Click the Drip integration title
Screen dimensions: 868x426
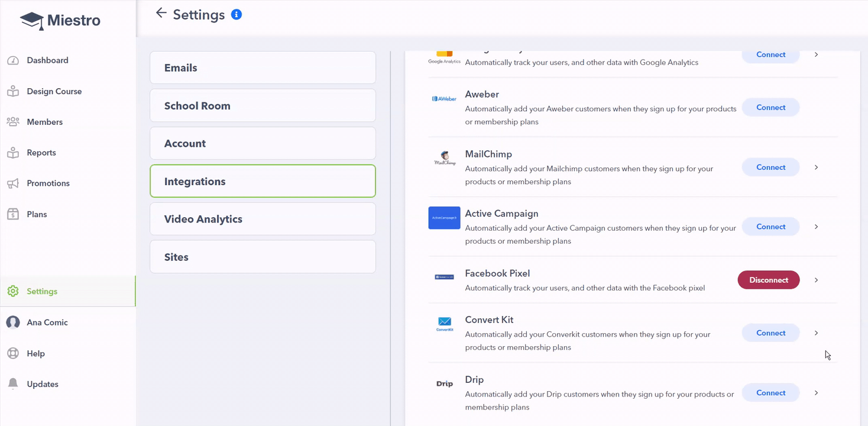point(474,380)
